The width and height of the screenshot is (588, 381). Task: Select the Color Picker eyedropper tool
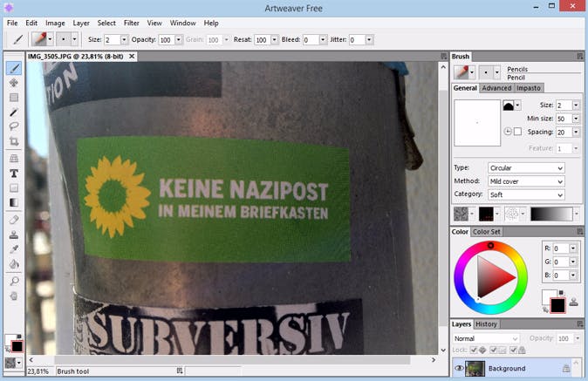click(x=14, y=249)
